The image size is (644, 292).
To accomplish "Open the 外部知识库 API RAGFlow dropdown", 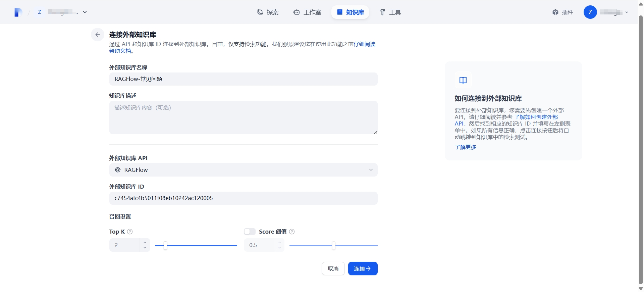I will tap(244, 170).
